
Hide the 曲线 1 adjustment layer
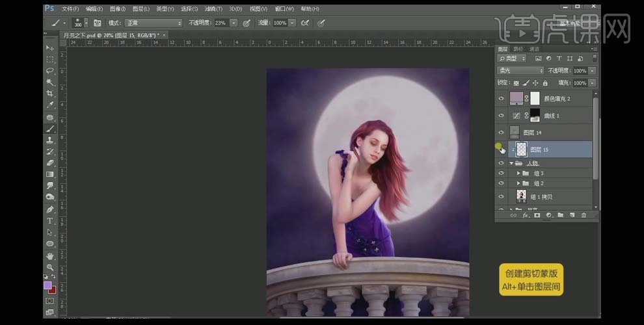[501, 116]
